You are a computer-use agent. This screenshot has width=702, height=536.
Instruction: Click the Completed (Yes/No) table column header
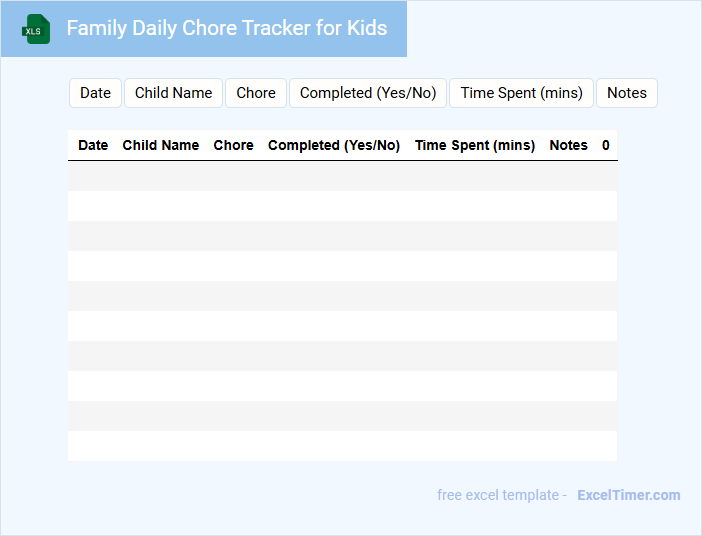tap(334, 145)
